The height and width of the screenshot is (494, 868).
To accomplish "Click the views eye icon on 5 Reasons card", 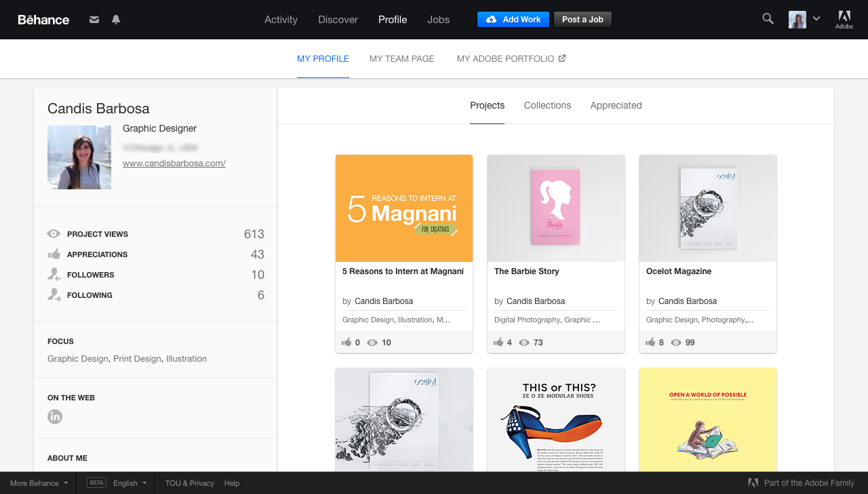I will [x=372, y=343].
